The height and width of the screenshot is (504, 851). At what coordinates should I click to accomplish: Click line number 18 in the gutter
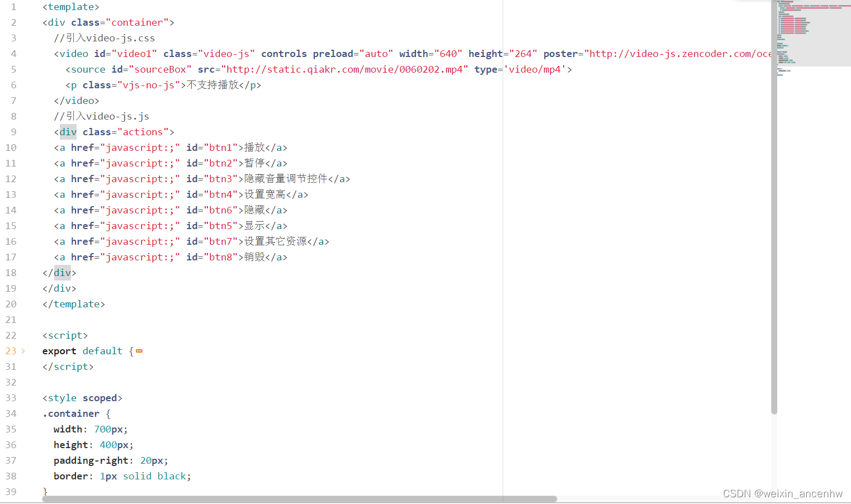tap(11, 273)
